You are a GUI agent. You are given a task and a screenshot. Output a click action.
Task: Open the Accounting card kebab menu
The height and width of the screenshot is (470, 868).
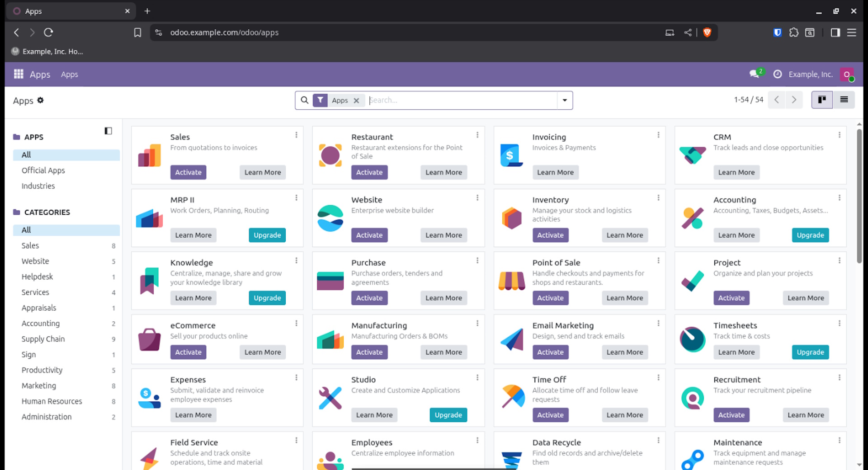(840, 197)
